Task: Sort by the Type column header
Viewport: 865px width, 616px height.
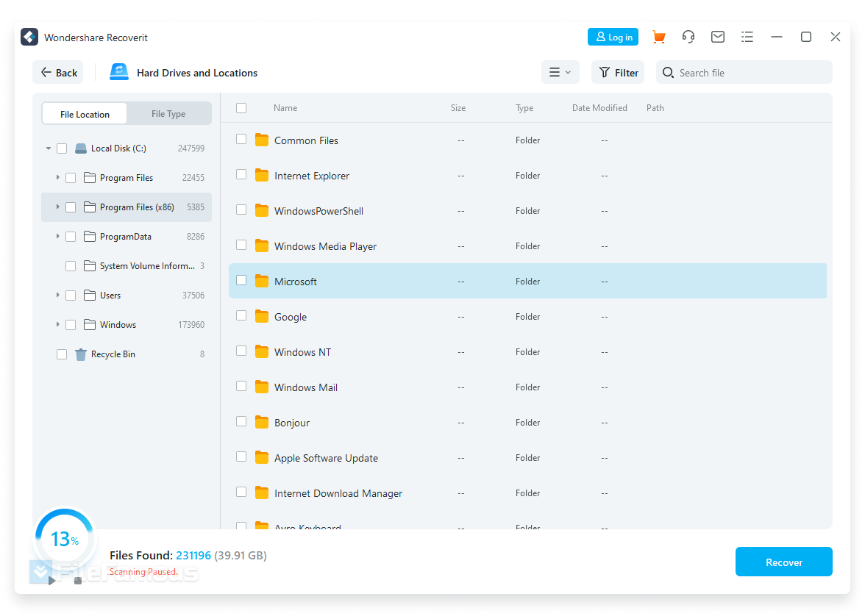Action: [x=524, y=108]
